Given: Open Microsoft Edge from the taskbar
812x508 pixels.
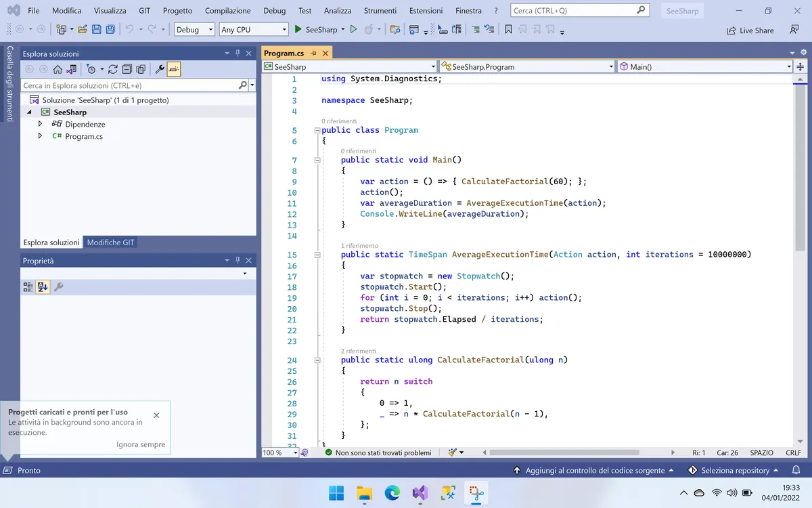Looking at the screenshot, I should coord(392,492).
